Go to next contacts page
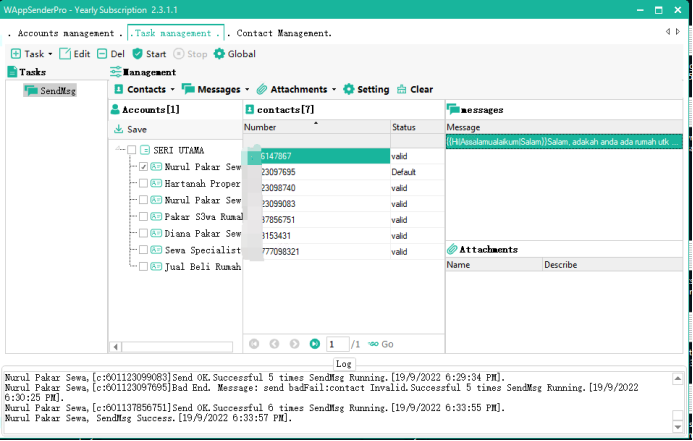This screenshot has width=693, height=441. point(294,344)
